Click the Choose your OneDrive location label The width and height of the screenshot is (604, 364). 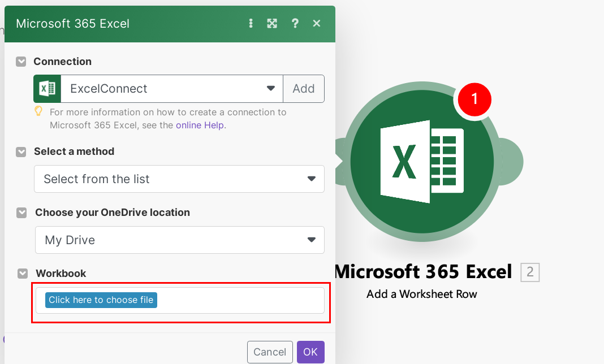pos(113,213)
